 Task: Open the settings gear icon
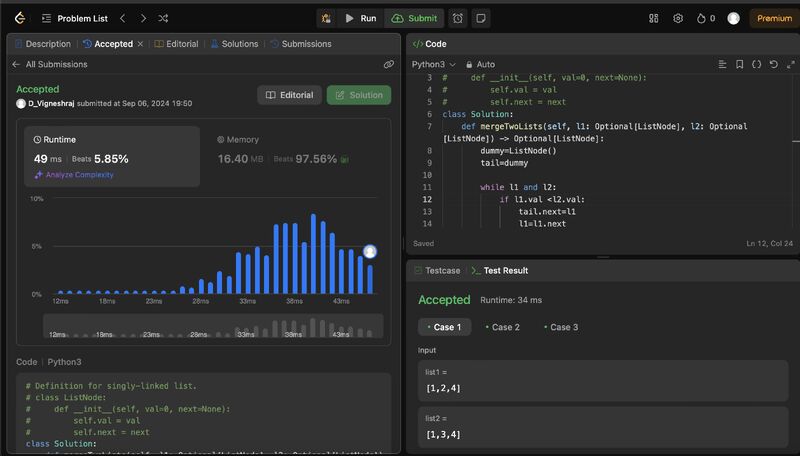pos(678,18)
